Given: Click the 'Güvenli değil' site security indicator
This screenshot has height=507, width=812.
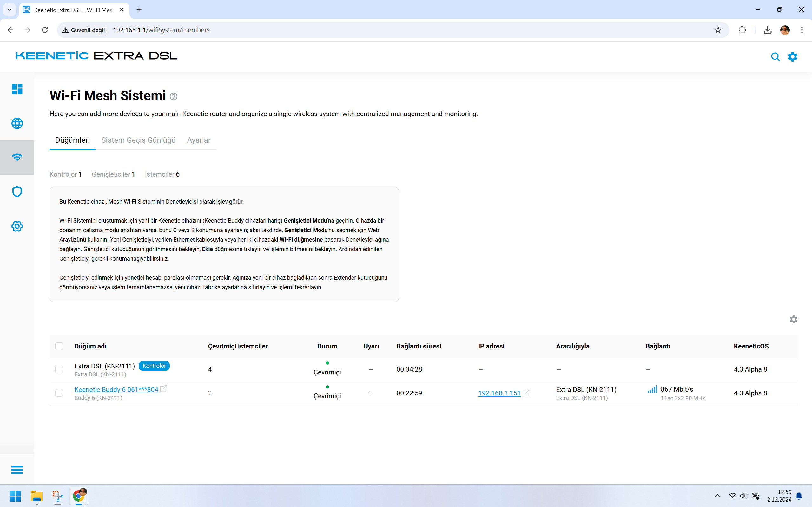Looking at the screenshot, I should pyautogui.click(x=84, y=30).
